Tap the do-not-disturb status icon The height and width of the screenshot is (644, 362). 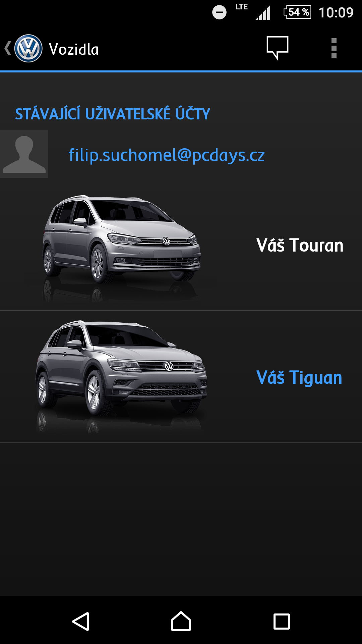point(219,12)
